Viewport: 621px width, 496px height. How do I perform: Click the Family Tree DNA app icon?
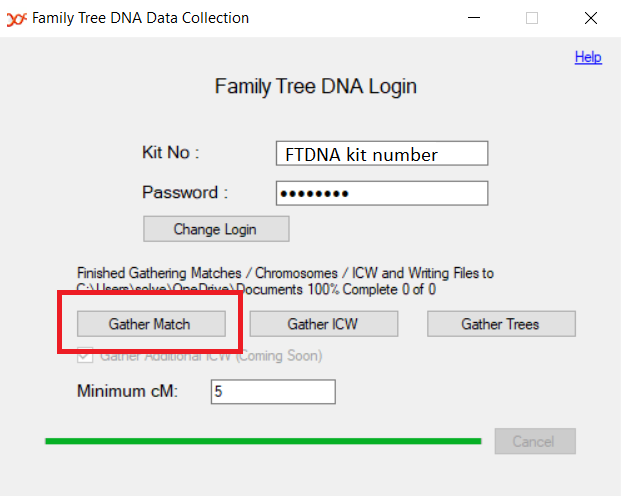[17, 19]
